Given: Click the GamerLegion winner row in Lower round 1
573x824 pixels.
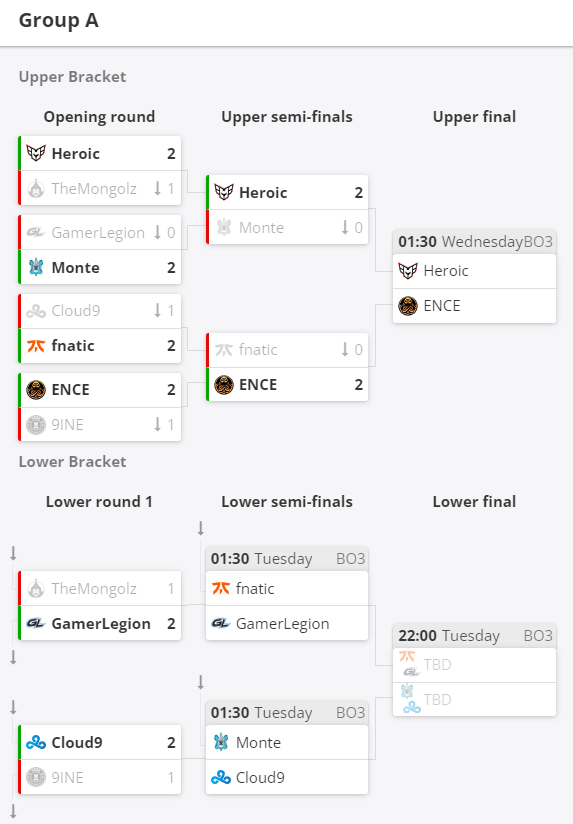Looking at the screenshot, I should point(100,623).
